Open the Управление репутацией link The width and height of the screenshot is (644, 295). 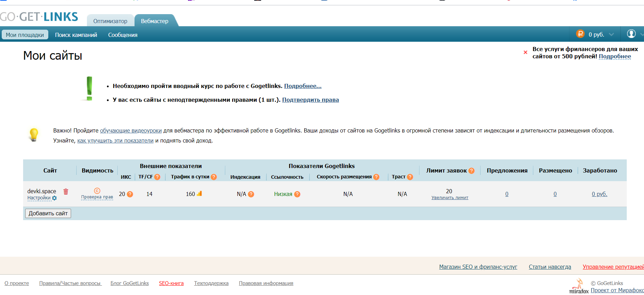pyautogui.click(x=613, y=267)
